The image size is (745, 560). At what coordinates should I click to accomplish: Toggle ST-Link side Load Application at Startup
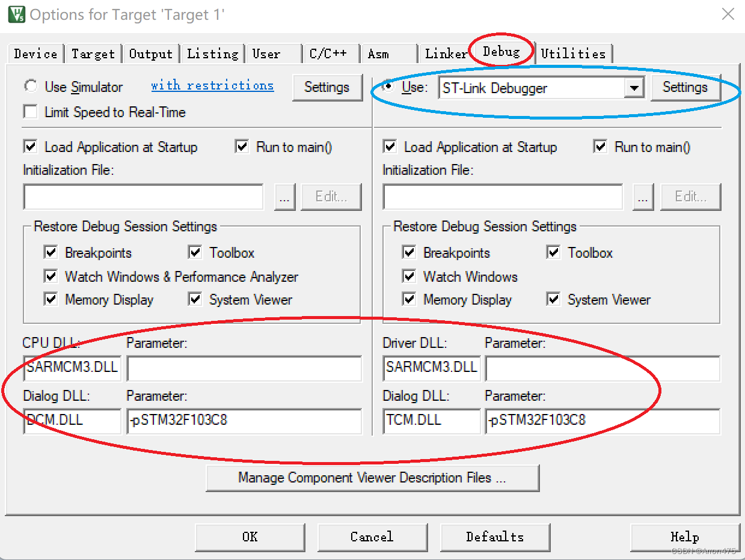tap(389, 147)
